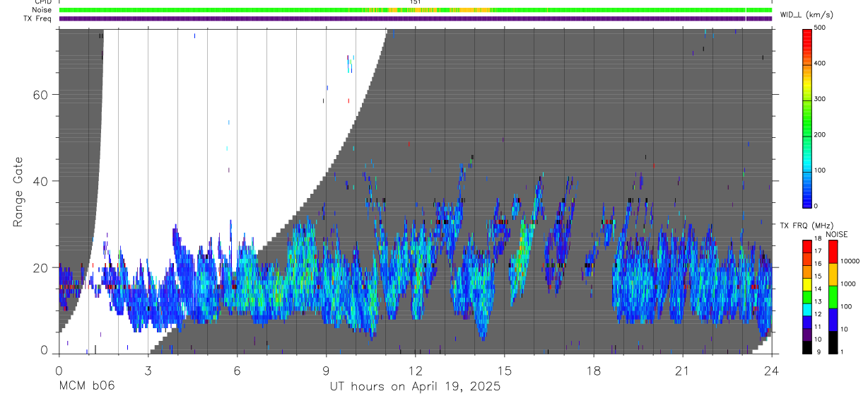Click the '21' tick on the UT hours axis

click(683, 371)
